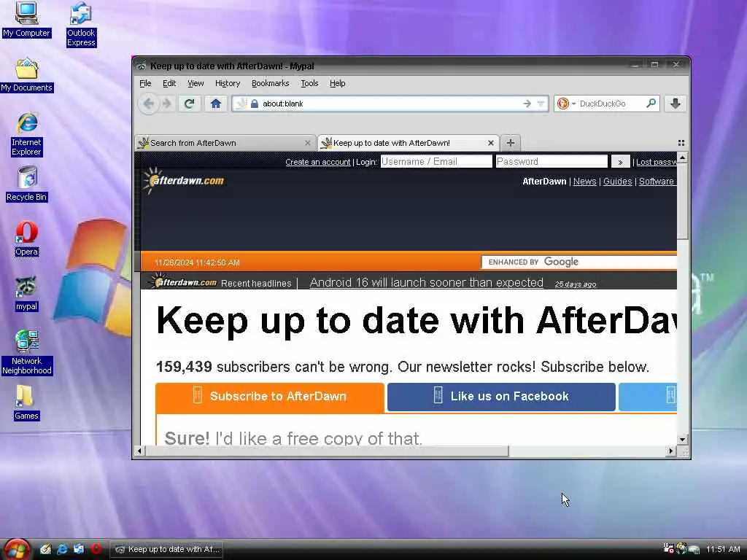Select My Computer desktop icon
Image resolution: width=747 pixels, height=560 pixels.
coord(26,20)
